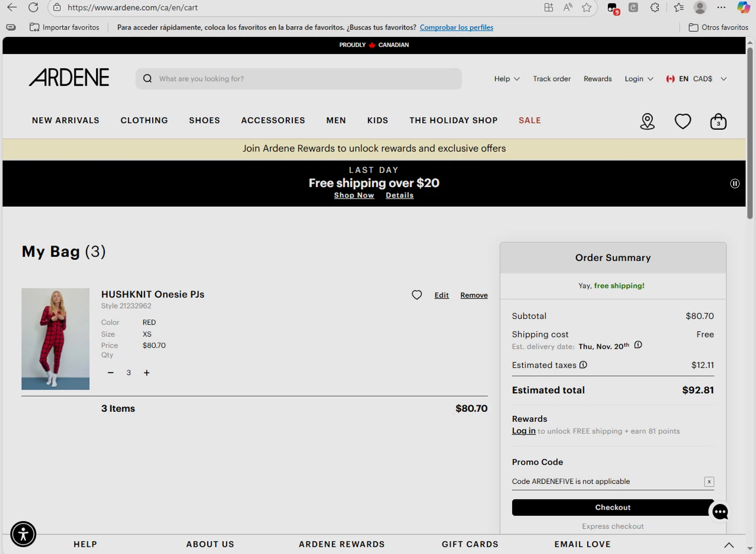Screen dimensions: 756x554
Task: Clear the ARDENEFIVE promo code
Action: (709, 481)
